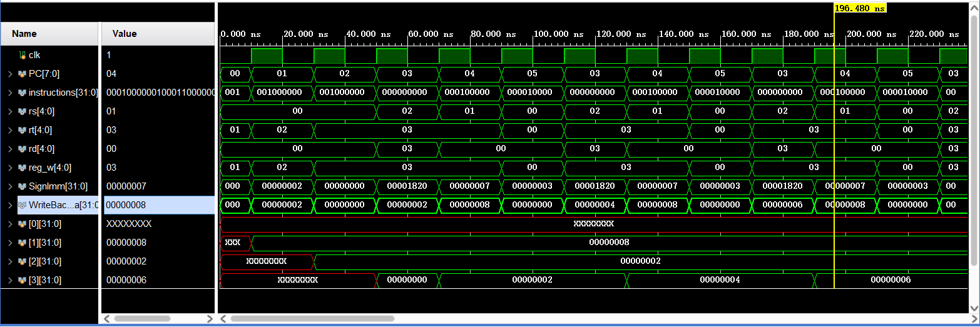This screenshot has width=980, height=327.
Task: Click the clk value 1
Action: coord(109,55)
